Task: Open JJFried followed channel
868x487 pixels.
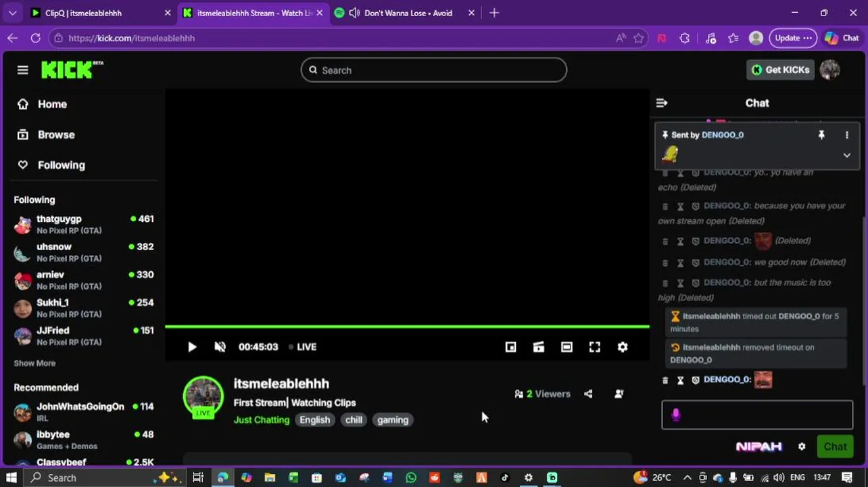Action: pyautogui.click(x=84, y=335)
